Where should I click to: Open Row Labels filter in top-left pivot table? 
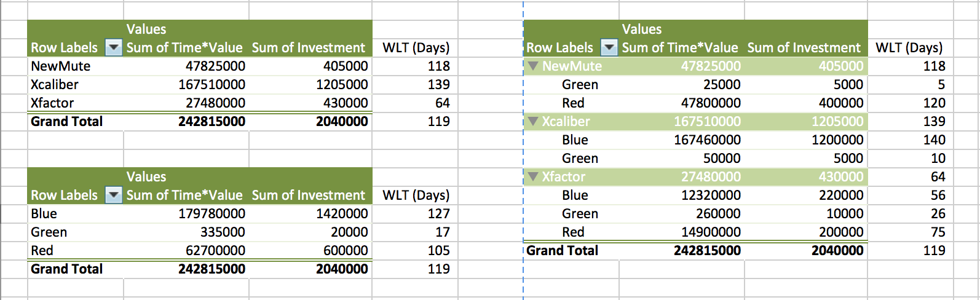[114, 47]
